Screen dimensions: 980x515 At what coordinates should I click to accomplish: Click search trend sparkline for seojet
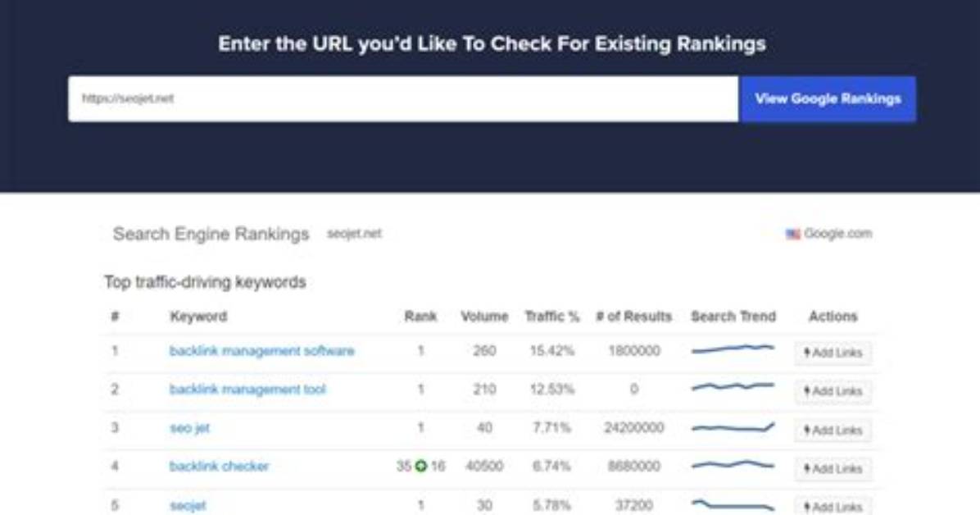(x=733, y=505)
